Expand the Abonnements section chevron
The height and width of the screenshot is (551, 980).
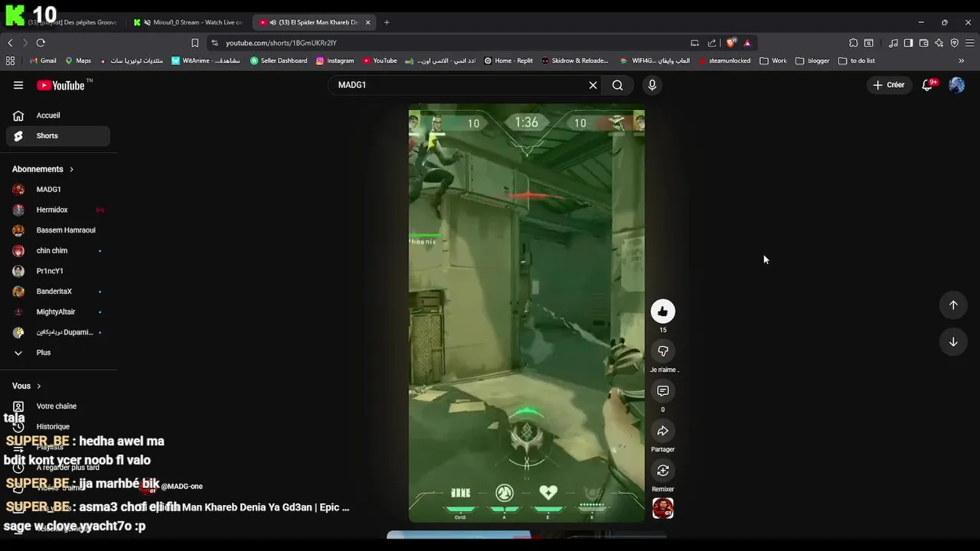[x=72, y=169]
